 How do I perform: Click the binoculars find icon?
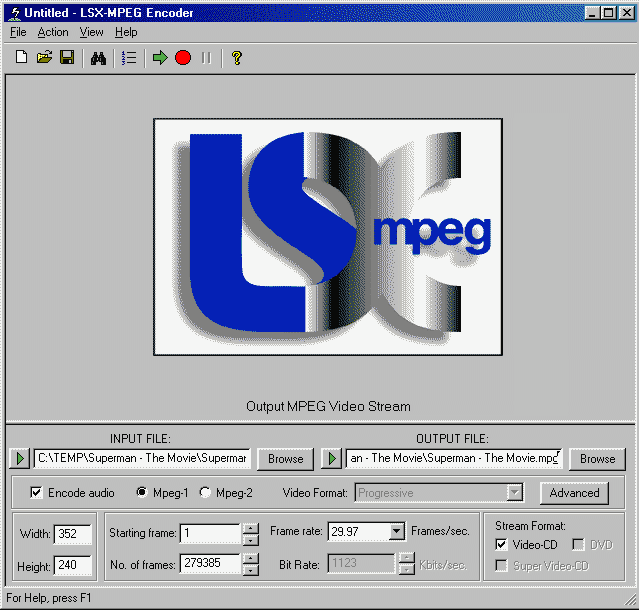(x=98, y=58)
